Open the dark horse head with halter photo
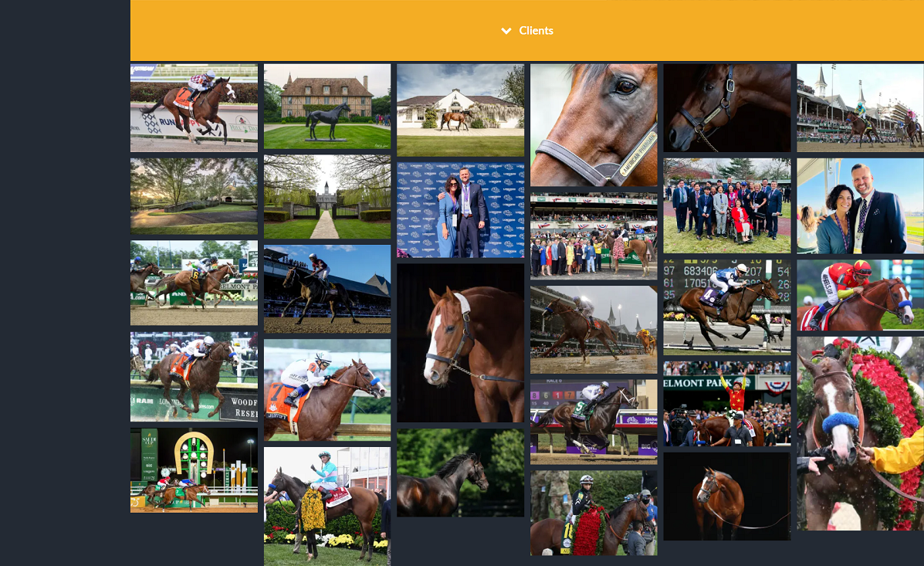 tap(727, 108)
